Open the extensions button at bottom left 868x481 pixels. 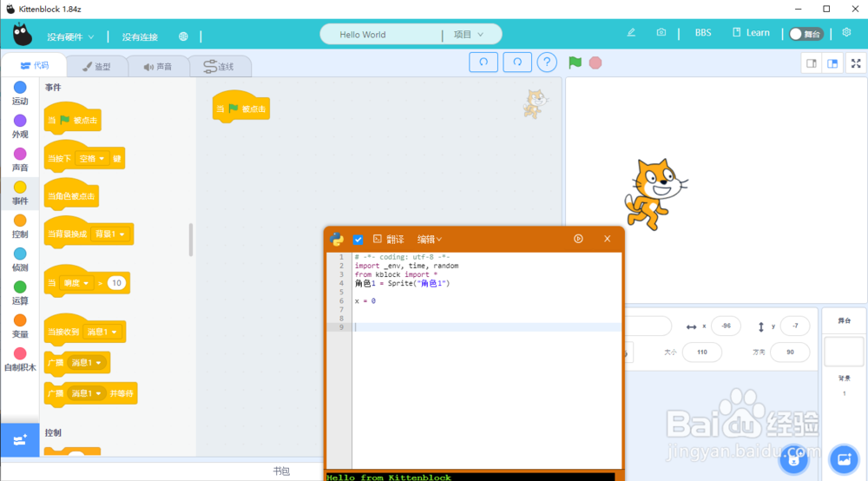[x=20, y=440]
